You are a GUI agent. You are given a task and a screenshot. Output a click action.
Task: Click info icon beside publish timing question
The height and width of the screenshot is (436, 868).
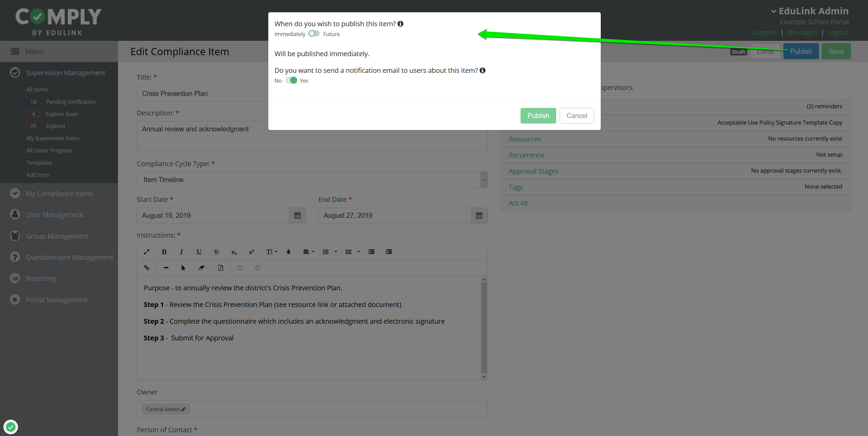(x=401, y=24)
